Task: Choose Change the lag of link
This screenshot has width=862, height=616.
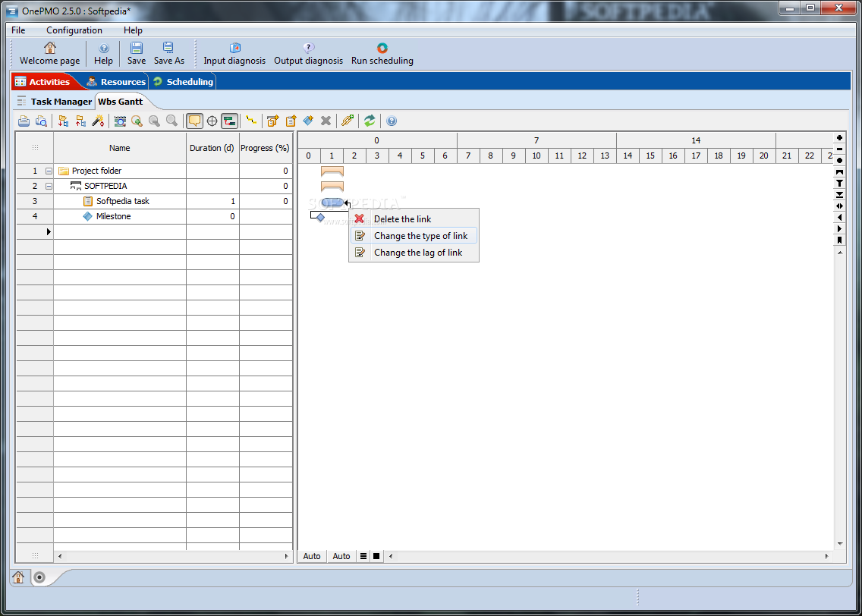Action: pos(414,252)
